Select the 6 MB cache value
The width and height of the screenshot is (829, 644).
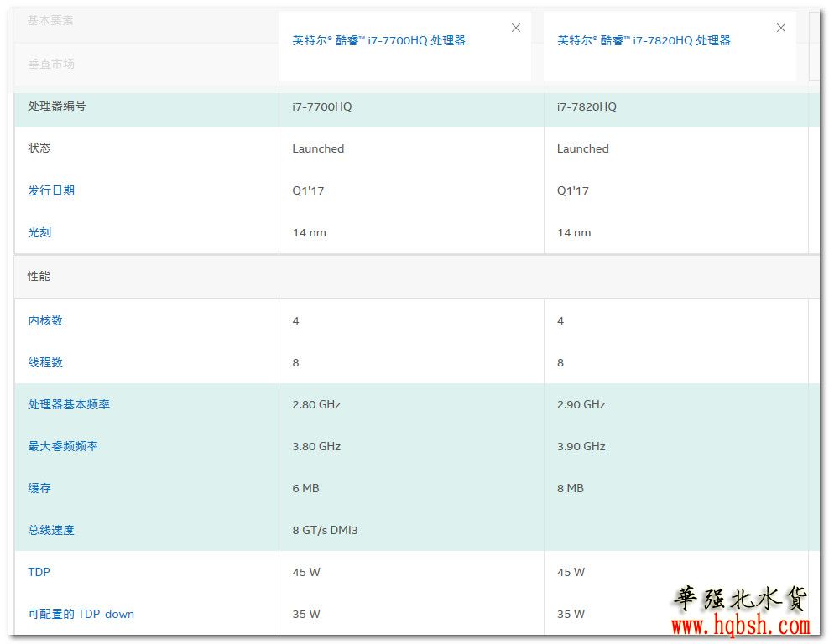click(x=305, y=488)
